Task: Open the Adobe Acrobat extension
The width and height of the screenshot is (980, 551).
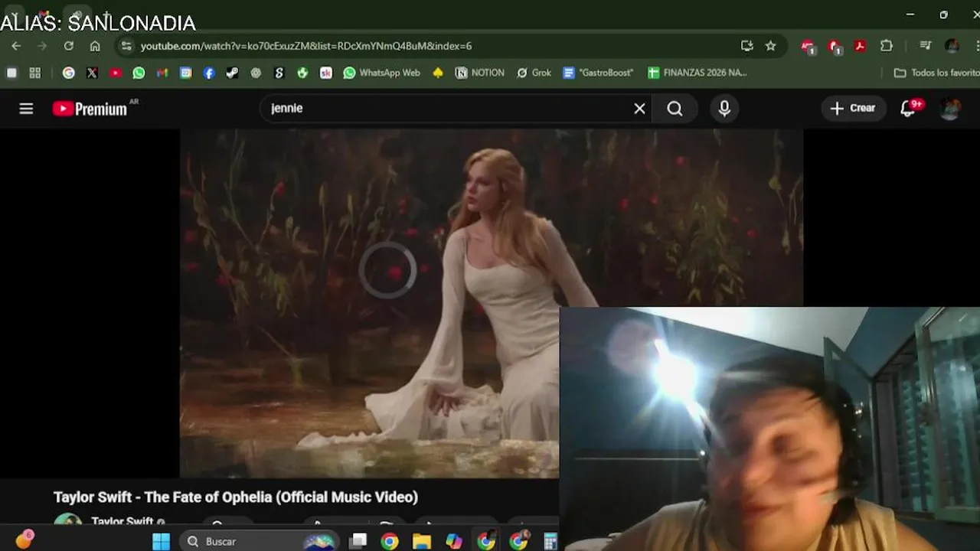Action: coord(861,46)
